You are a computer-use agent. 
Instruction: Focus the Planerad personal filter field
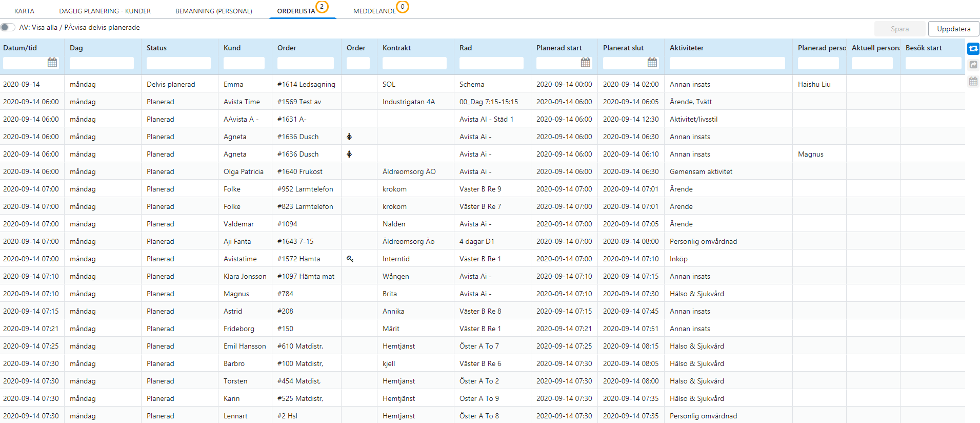tap(818, 63)
